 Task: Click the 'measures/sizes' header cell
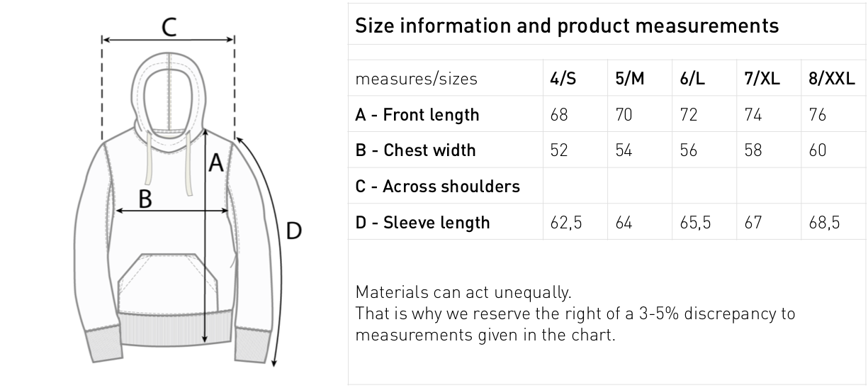coord(416,79)
